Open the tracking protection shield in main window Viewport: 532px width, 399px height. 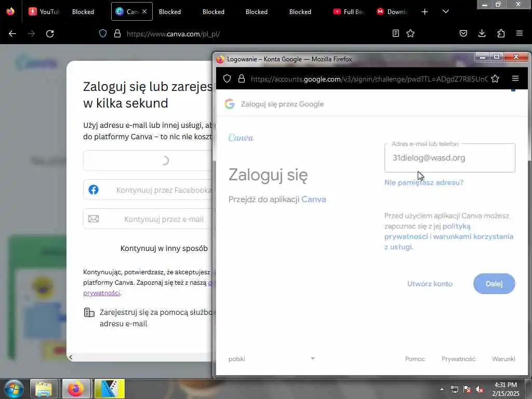coord(103,33)
